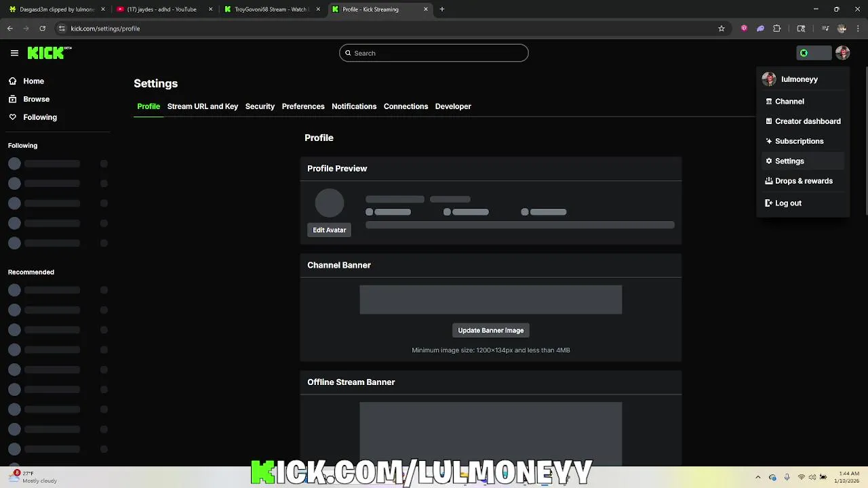The image size is (868, 488).
Task: Open the Connections settings tab
Action: (x=406, y=106)
